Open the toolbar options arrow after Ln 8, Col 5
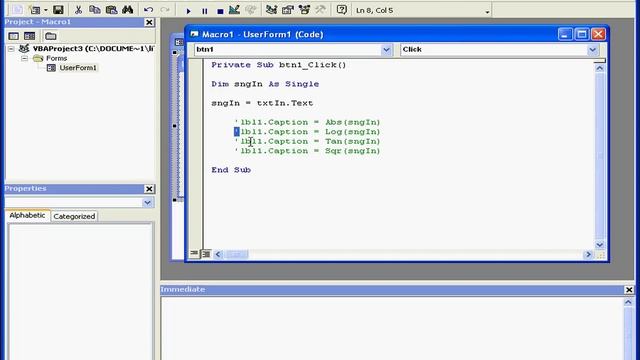 pos(487,12)
